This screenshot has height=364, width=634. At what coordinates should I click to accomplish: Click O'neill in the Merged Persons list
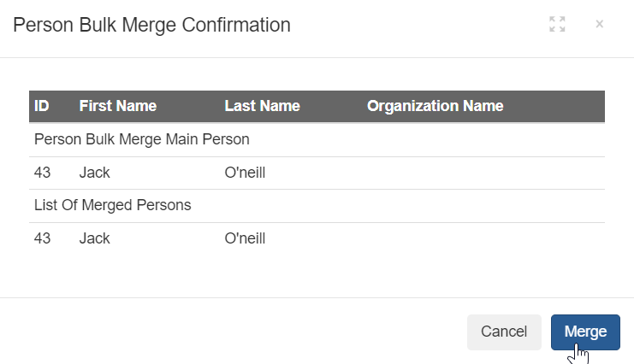[x=245, y=238]
